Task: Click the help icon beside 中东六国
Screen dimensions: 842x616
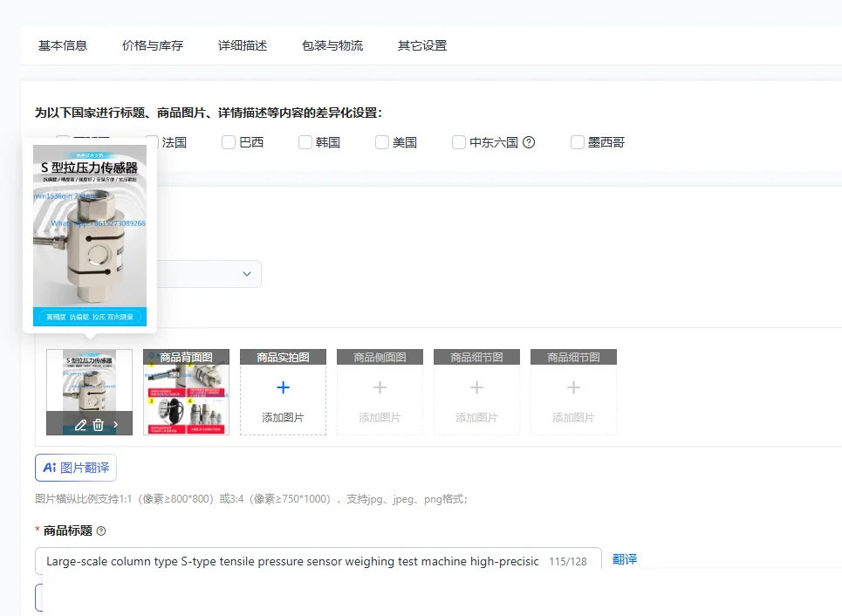Action: [x=529, y=142]
